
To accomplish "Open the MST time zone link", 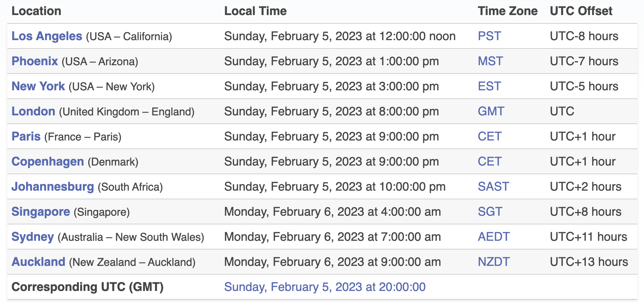I will pos(490,61).
